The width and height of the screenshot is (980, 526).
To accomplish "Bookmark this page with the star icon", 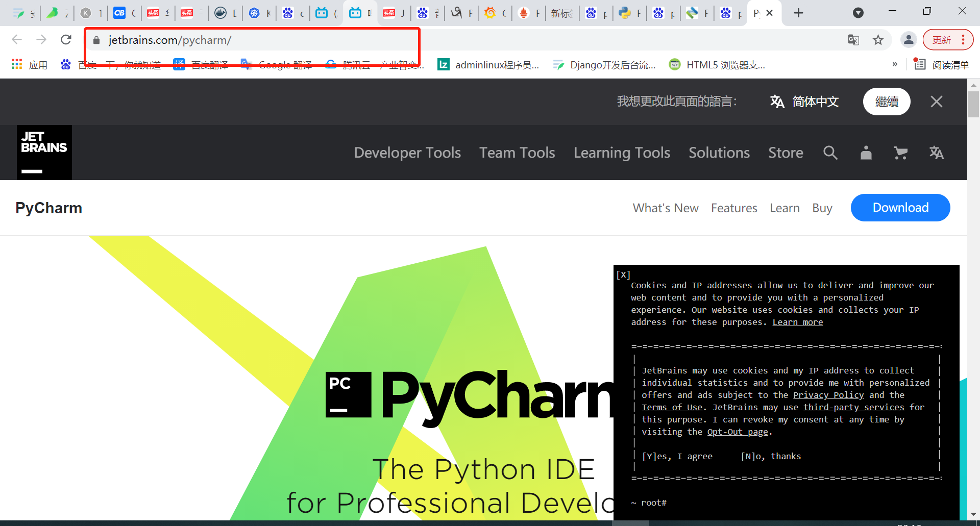I will [x=878, y=40].
